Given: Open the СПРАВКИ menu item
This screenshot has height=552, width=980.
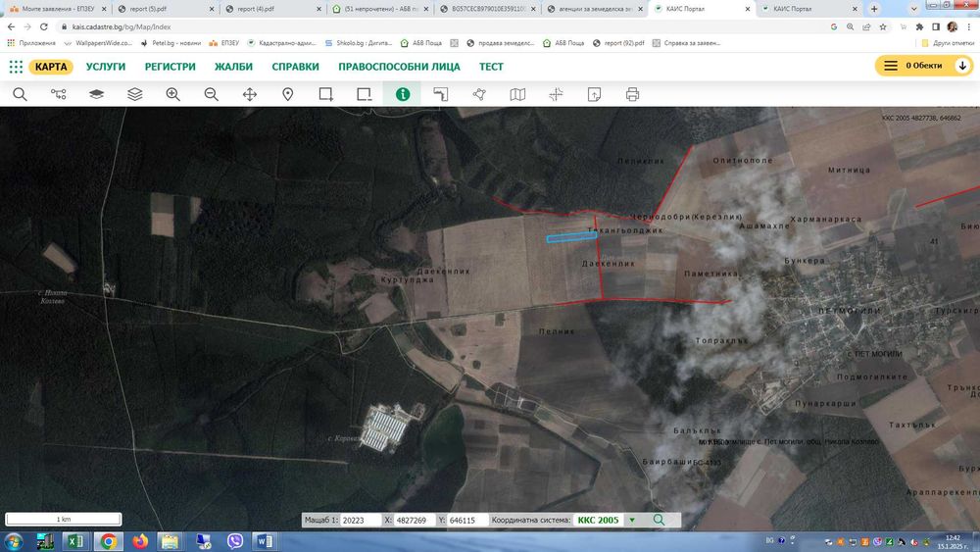Looking at the screenshot, I should click(x=295, y=67).
